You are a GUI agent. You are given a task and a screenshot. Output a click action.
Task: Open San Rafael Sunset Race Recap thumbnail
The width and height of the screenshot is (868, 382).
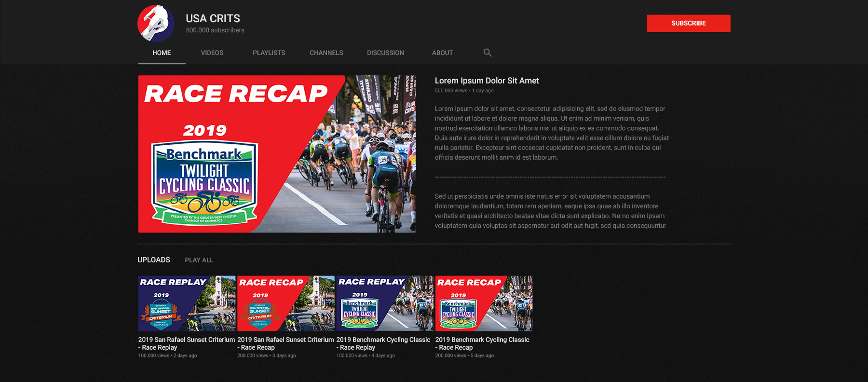click(x=286, y=303)
